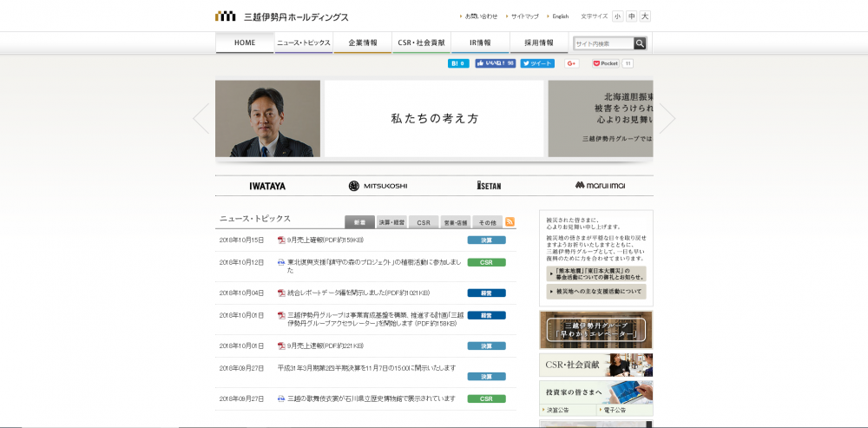Open the IWATAYA brand logo
This screenshot has height=428, width=868.
tap(268, 186)
